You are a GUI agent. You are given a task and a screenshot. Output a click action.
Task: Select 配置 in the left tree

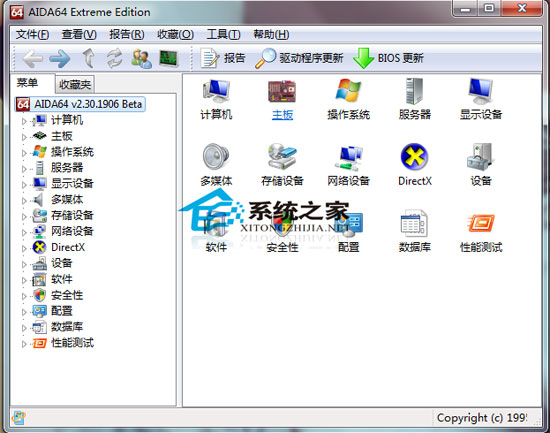62,311
